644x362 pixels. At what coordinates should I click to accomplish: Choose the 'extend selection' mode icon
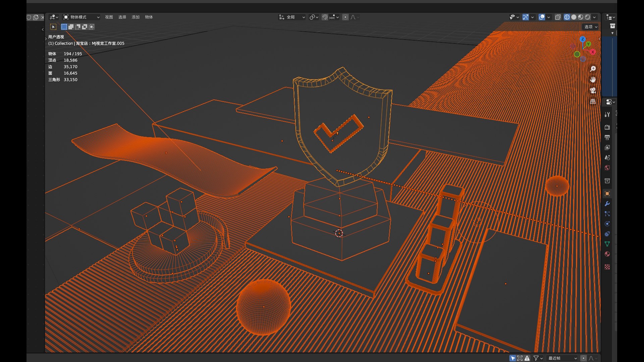pos(71,26)
